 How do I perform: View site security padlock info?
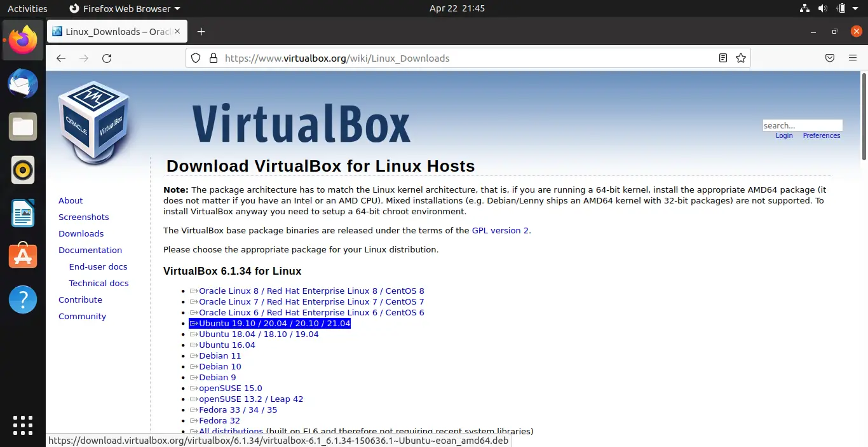[213, 58]
